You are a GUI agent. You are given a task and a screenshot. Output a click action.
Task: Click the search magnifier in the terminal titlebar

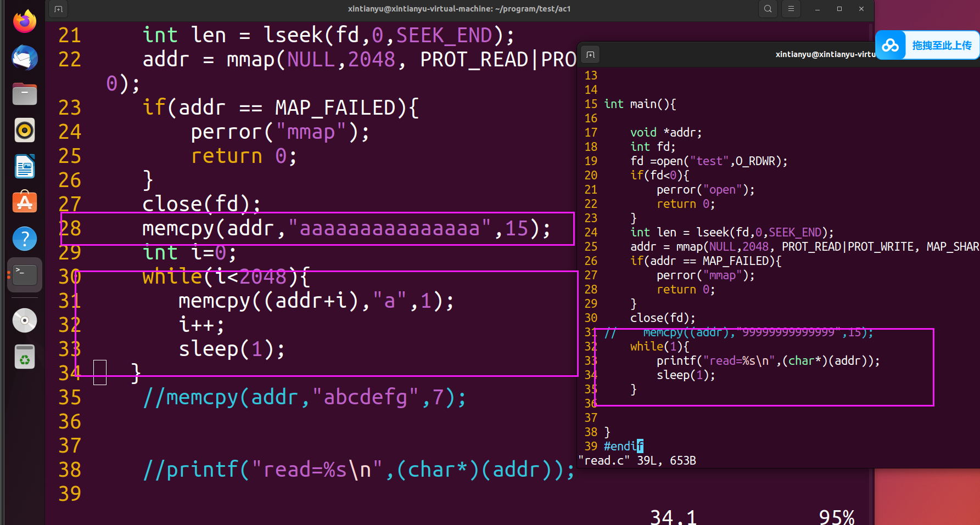[x=768, y=9]
